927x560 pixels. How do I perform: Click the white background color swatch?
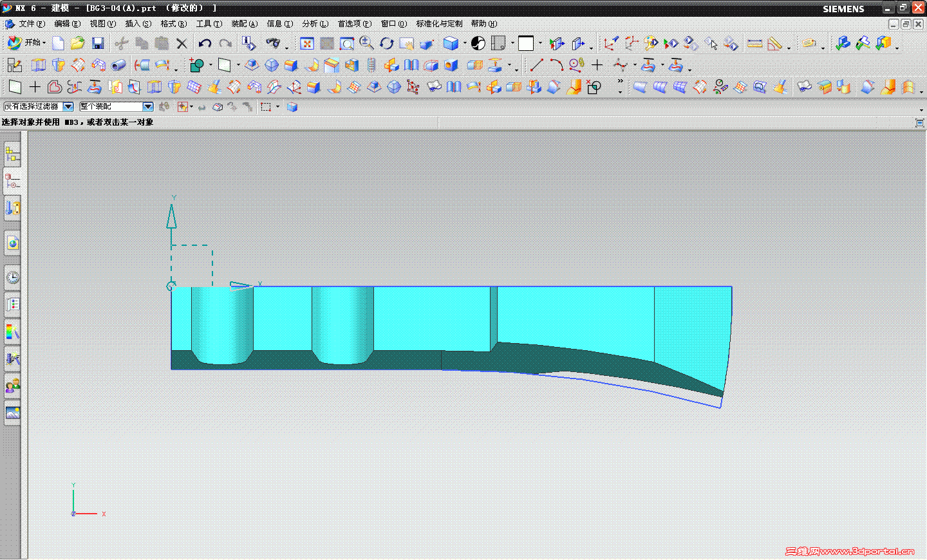(526, 43)
